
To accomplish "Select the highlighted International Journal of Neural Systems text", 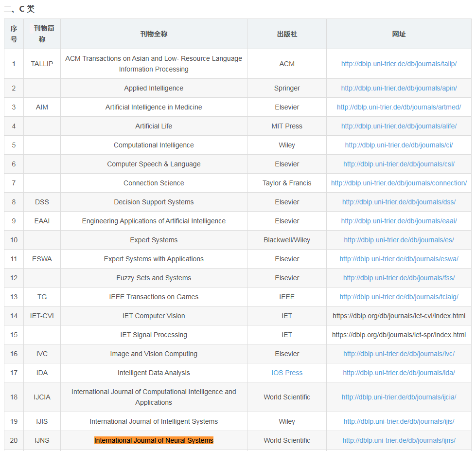I will pos(154,440).
